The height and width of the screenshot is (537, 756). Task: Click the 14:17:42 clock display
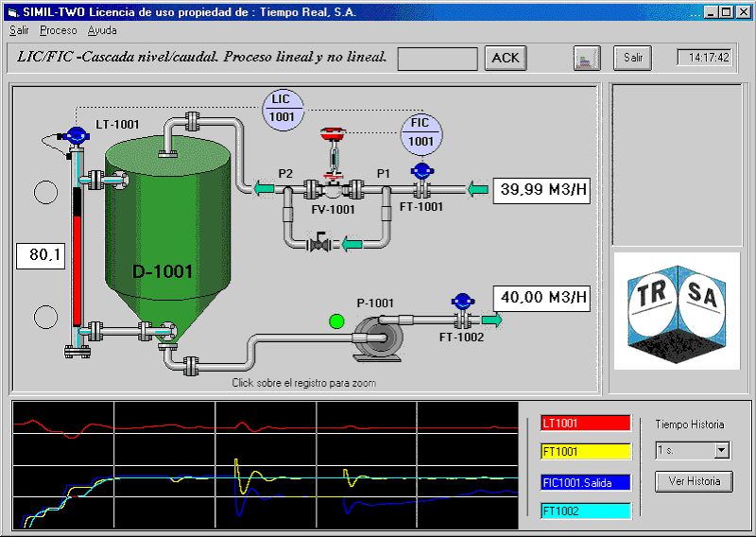point(705,58)
